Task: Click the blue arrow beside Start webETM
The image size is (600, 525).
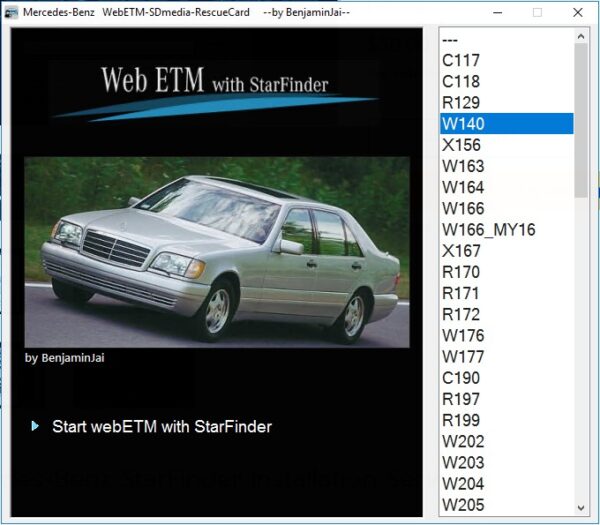Action: [35, 426]
